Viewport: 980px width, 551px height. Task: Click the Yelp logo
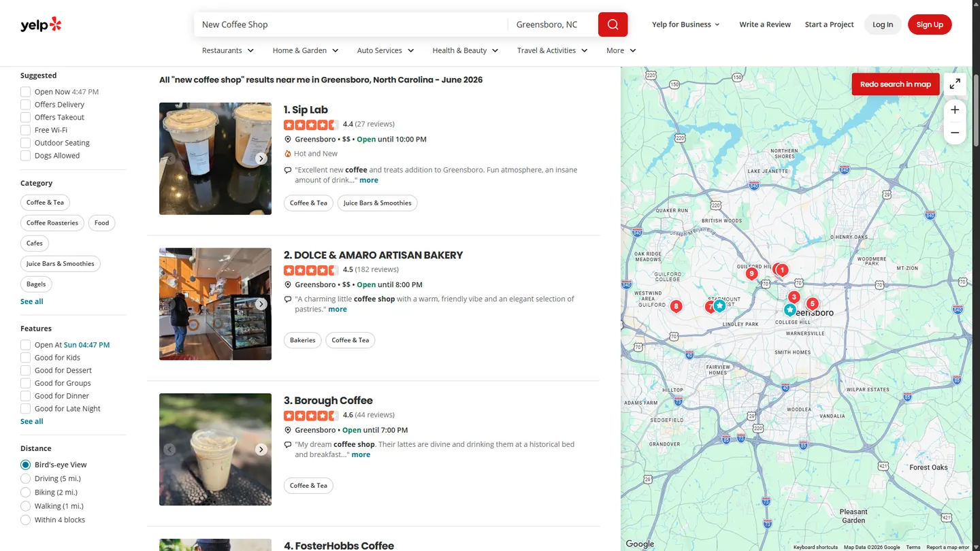(41, 24)
